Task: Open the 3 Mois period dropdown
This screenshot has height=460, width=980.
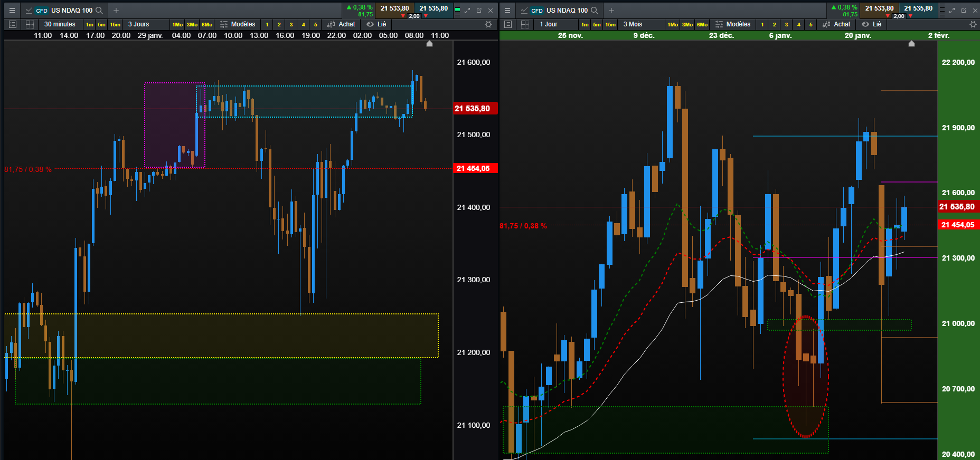Action: [633, 24]
